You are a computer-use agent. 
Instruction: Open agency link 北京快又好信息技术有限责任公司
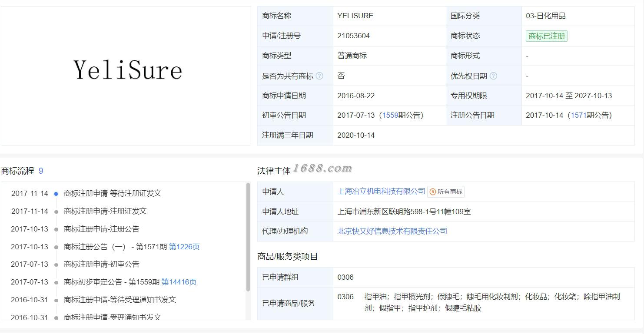[392, 231]
